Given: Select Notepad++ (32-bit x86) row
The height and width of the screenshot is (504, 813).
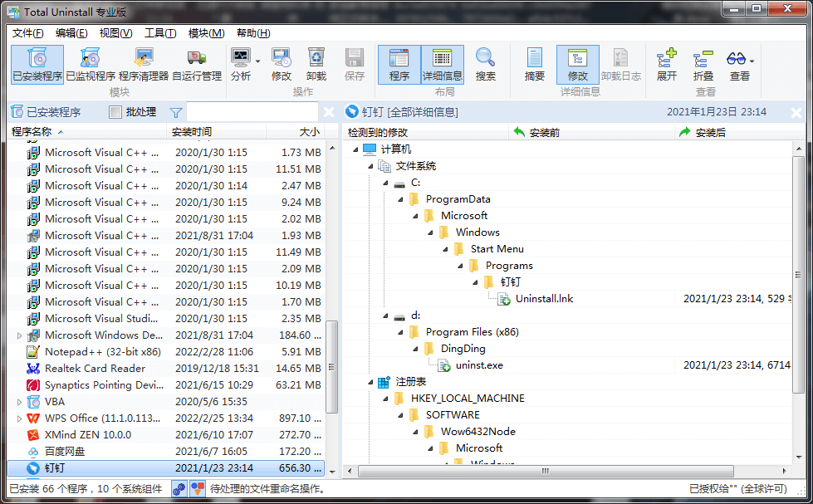Looking at the screenshot, I should (x=166, y=351).
